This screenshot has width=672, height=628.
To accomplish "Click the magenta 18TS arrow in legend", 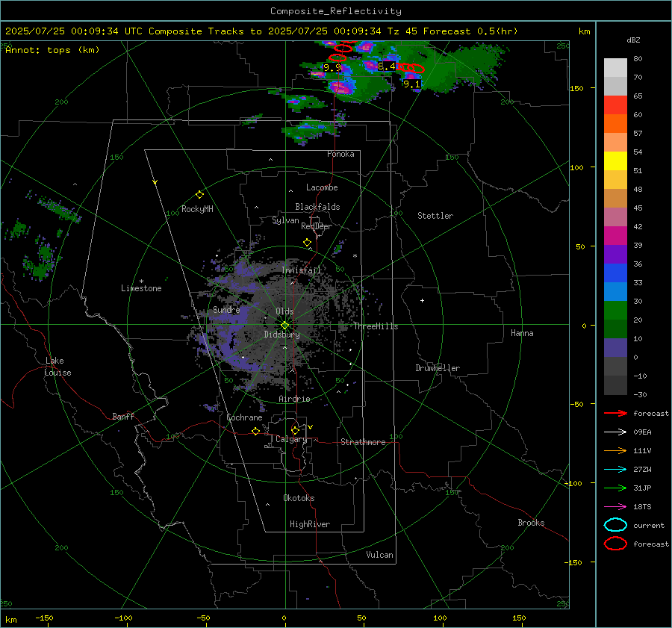I will [x=615, y=507].
